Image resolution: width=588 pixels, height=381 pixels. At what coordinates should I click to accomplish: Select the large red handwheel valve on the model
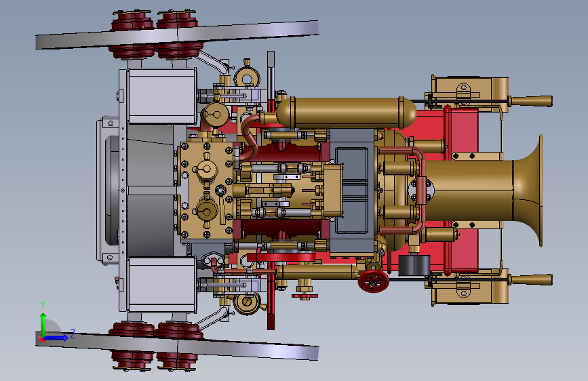[x=374, y=281]
